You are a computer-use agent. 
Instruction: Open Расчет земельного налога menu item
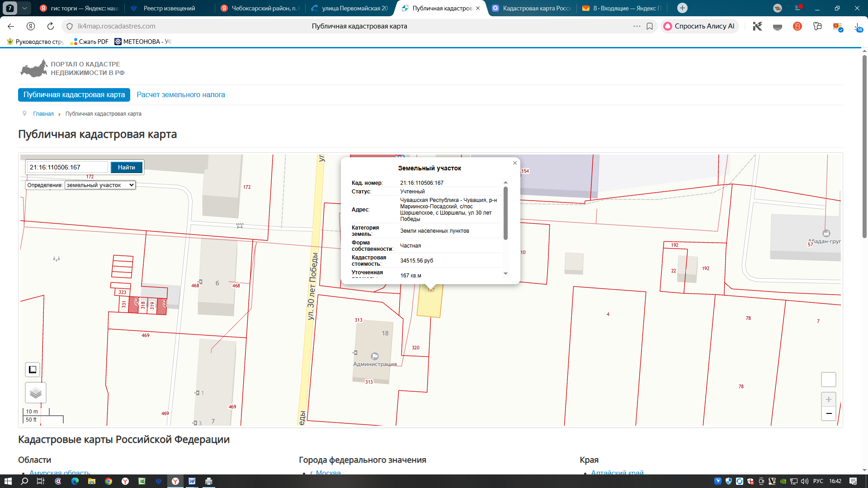coord(181,95)
